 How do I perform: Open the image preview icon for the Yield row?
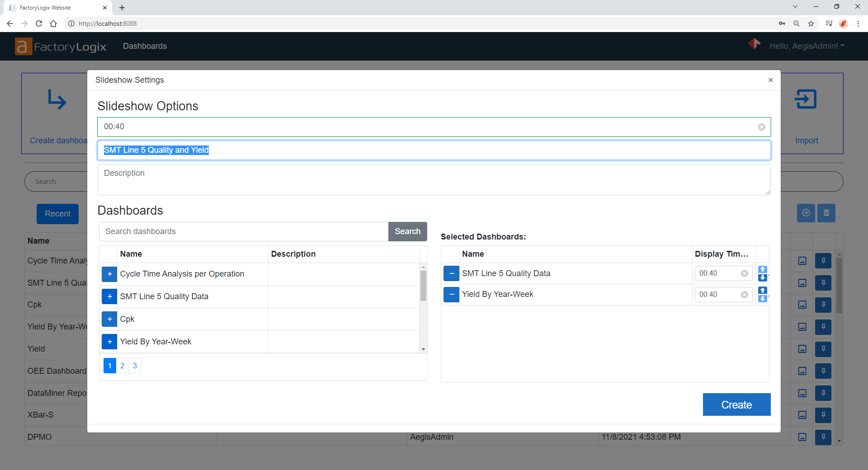pyautogui.click(x=802, y=349)
